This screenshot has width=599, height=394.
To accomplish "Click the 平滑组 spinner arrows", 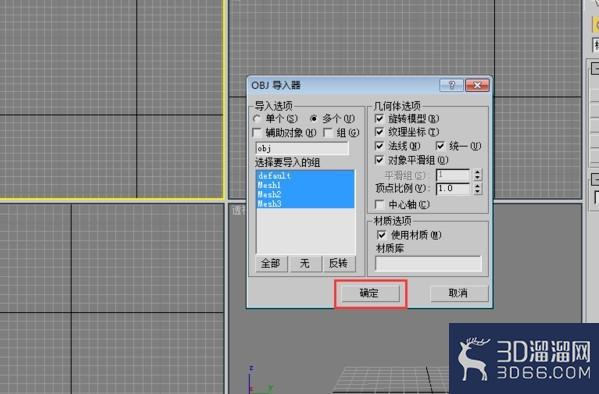I will coord(478,175).
